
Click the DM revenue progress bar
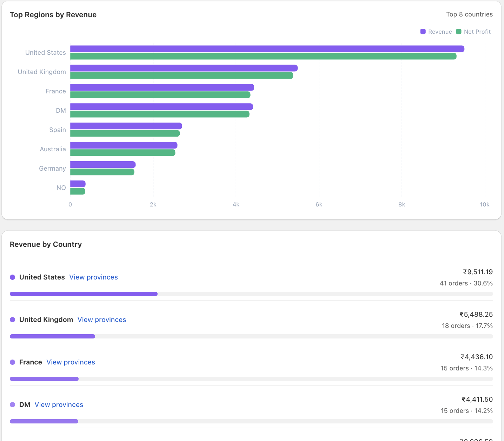coord(251,421)
